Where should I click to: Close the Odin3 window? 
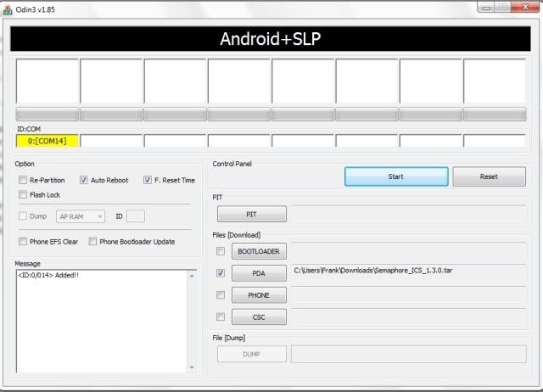coord(525,7)
